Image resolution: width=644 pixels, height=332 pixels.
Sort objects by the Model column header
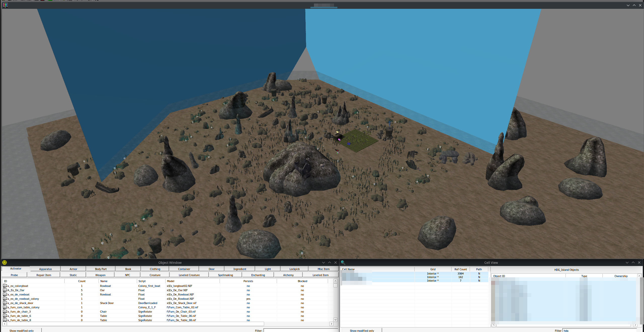click(193, 281)
